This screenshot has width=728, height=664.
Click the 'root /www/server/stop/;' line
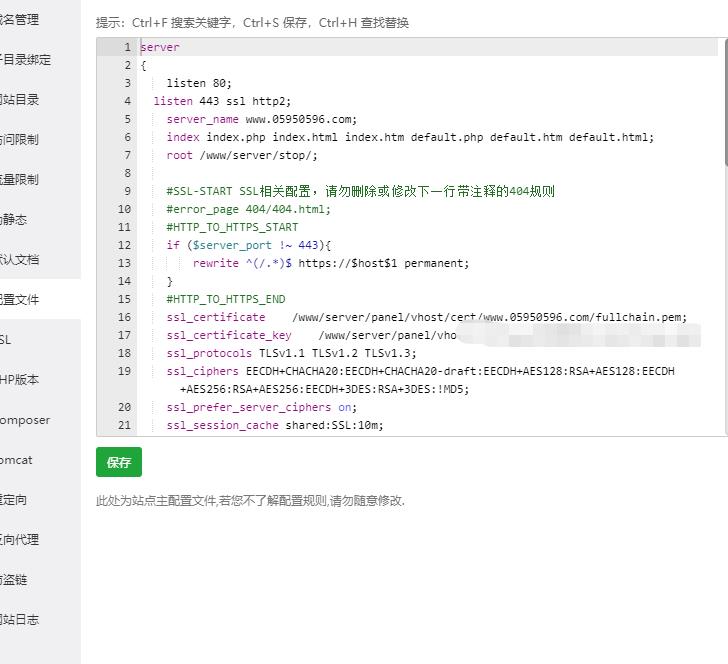242,155
